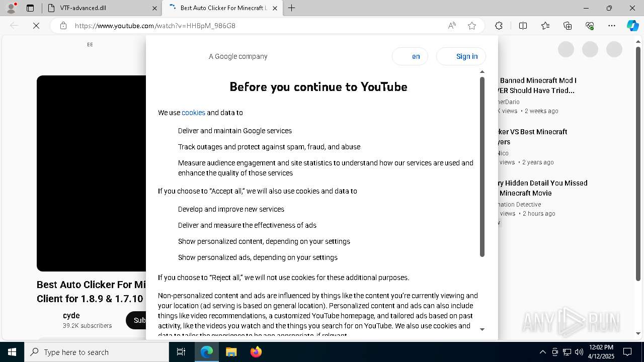644x362 pixels.
Task: Open the Copilot sidebar icon
Action: click(632, 26)
